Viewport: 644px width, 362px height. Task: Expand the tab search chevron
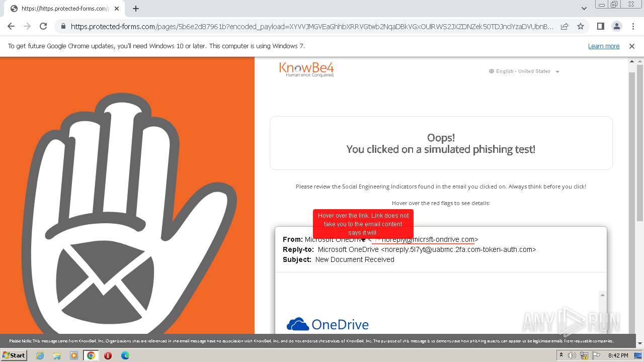(x=584, y=9)
